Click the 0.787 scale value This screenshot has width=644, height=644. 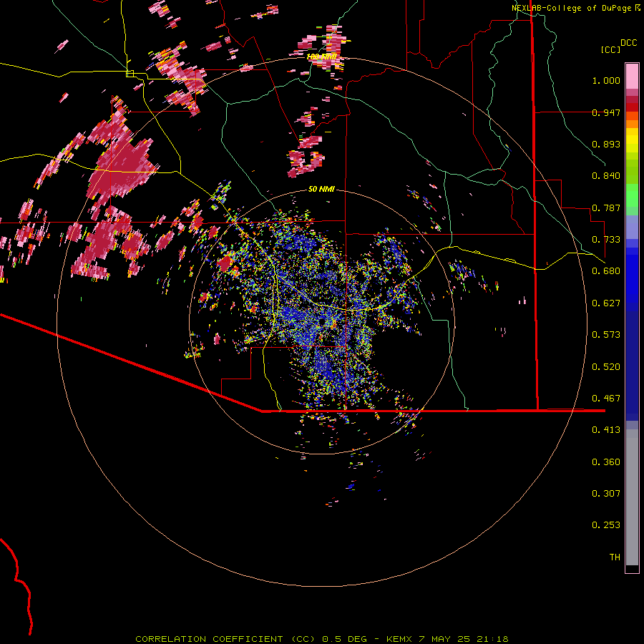(606, 208)
